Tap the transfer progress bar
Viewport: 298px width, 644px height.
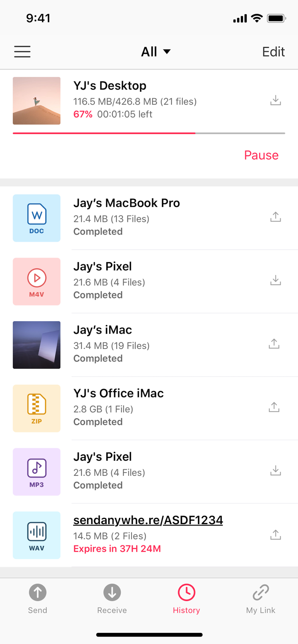point(149,133)
